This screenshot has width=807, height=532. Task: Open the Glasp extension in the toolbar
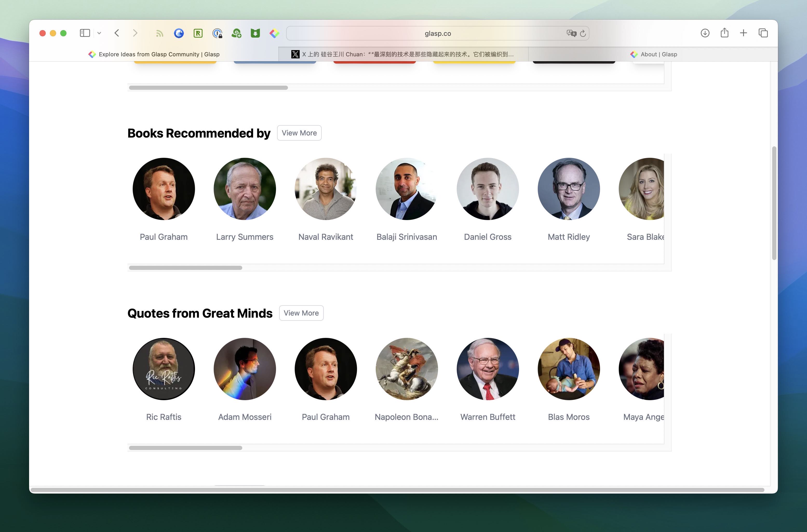tap(274, 33)
